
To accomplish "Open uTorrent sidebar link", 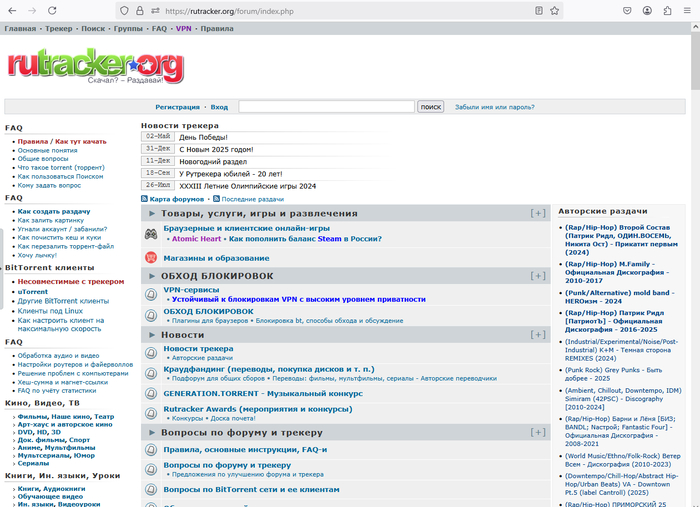I will (33, 292).
